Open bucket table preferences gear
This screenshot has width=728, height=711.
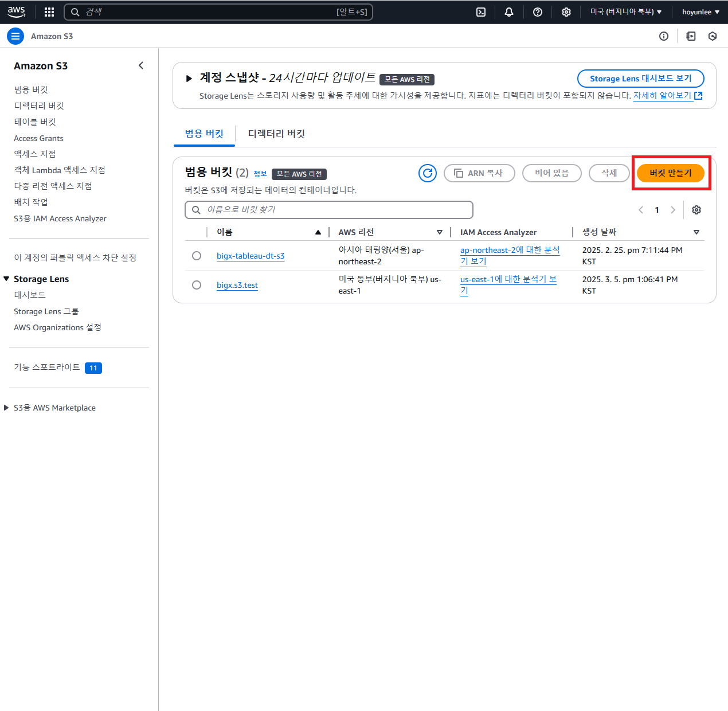pyautogui.click(x=696, y=210)
